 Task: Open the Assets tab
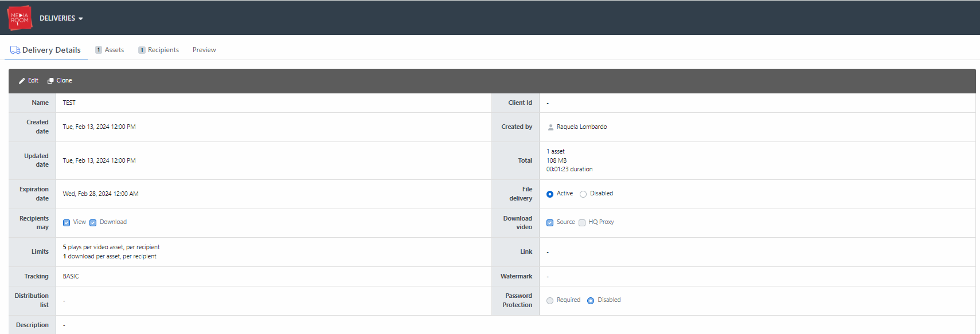pos(110,50)
